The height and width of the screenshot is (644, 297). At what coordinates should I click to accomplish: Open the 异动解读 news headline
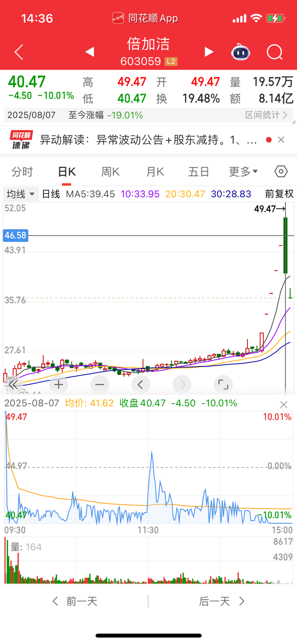coord(148,140)
